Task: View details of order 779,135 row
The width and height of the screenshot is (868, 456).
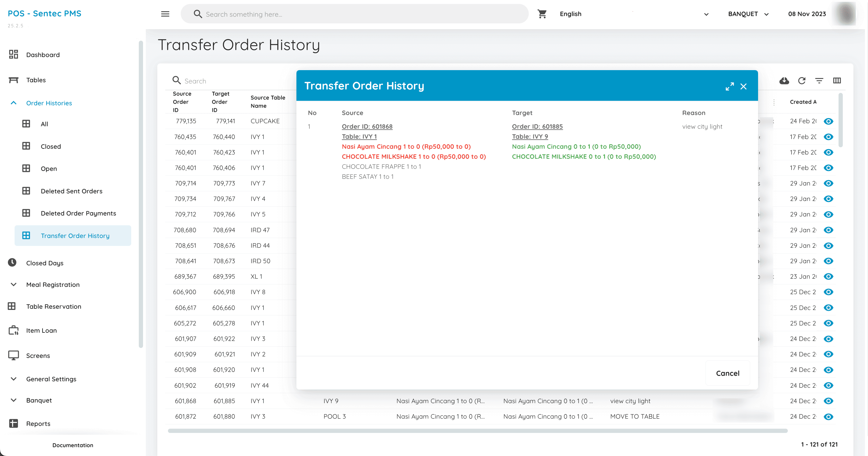Action: [x=828, y=121]
